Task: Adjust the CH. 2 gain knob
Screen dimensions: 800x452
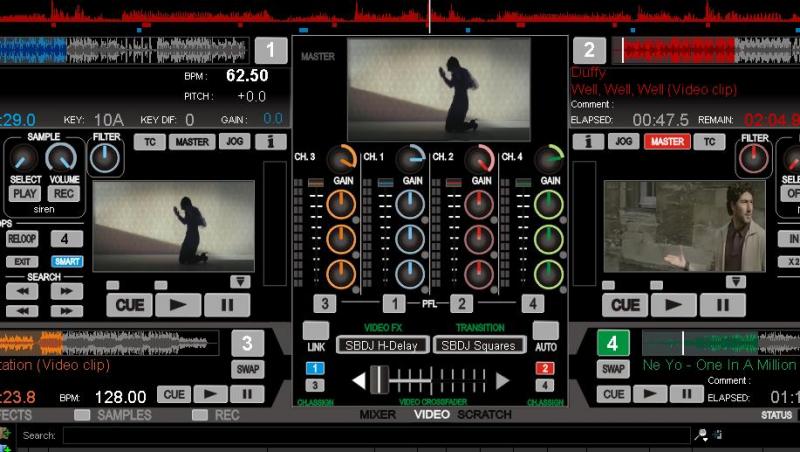Action: coord(480,159)
